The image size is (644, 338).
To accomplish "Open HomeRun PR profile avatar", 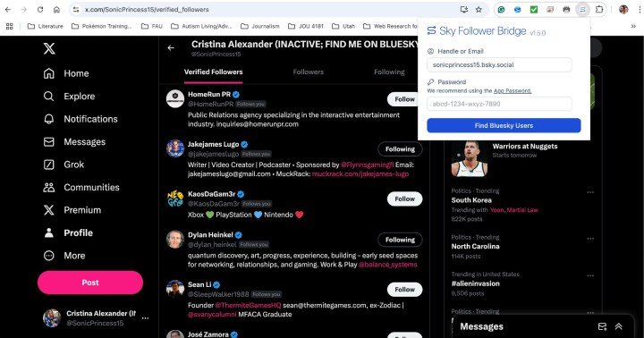I will [175, 99].
